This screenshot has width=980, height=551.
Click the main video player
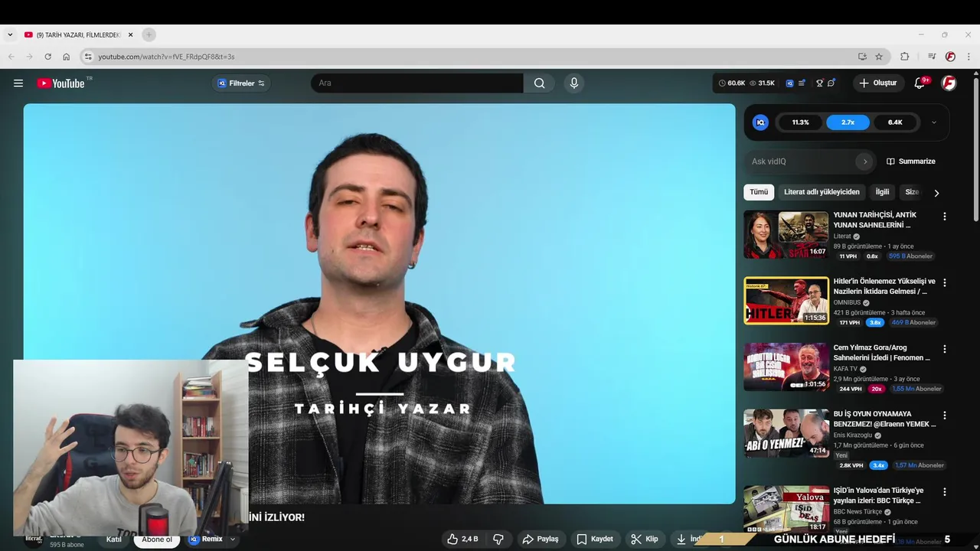click(379, 304)
